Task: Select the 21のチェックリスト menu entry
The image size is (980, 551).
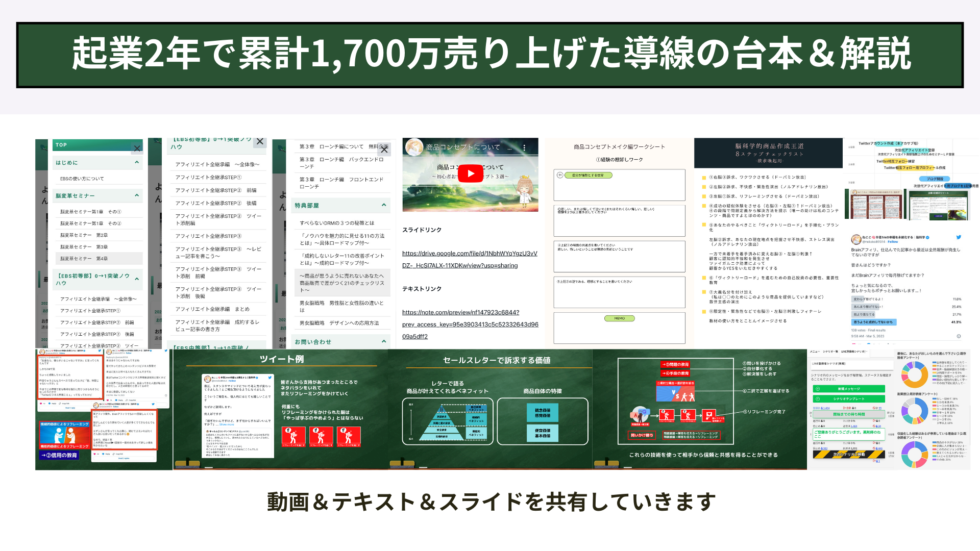Action: click(342, 283)
